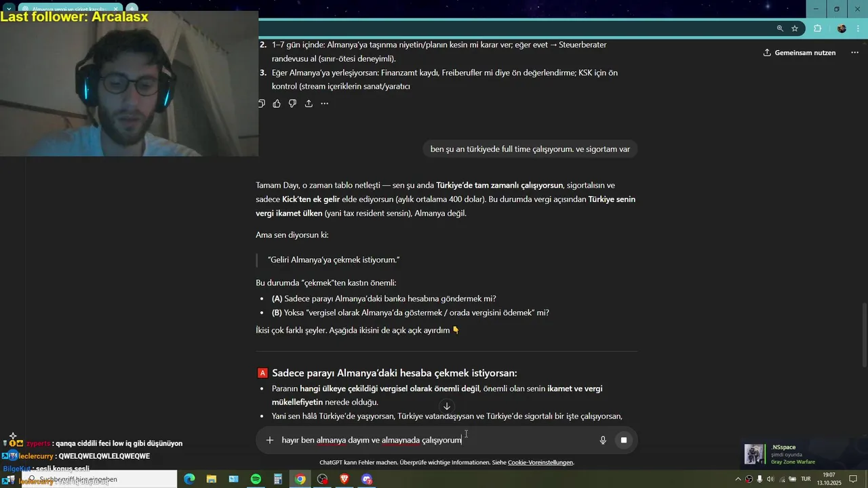Screen dimensions: 868x488
Task: Open a new Chrome tab
Action: tap(132, 9)
